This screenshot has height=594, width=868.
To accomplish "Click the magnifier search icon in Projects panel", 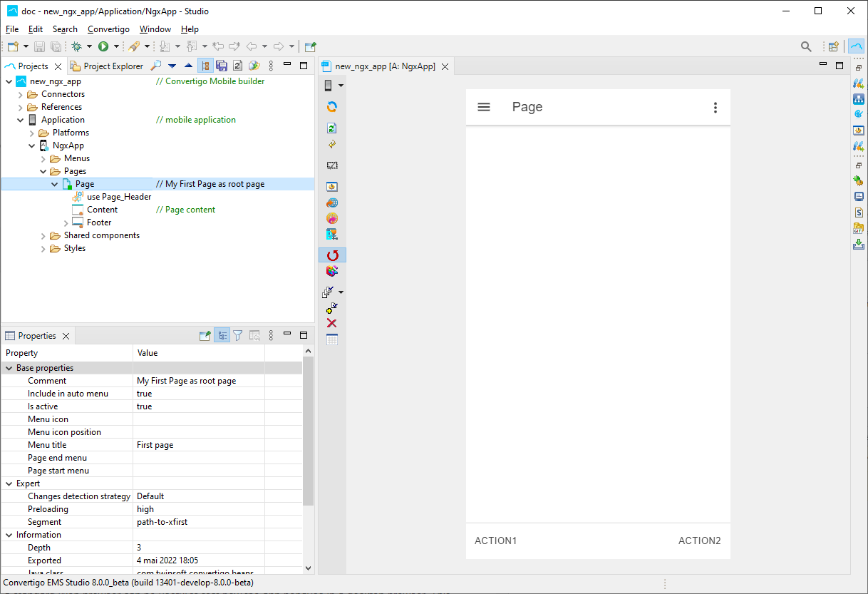I will point(156,66).
